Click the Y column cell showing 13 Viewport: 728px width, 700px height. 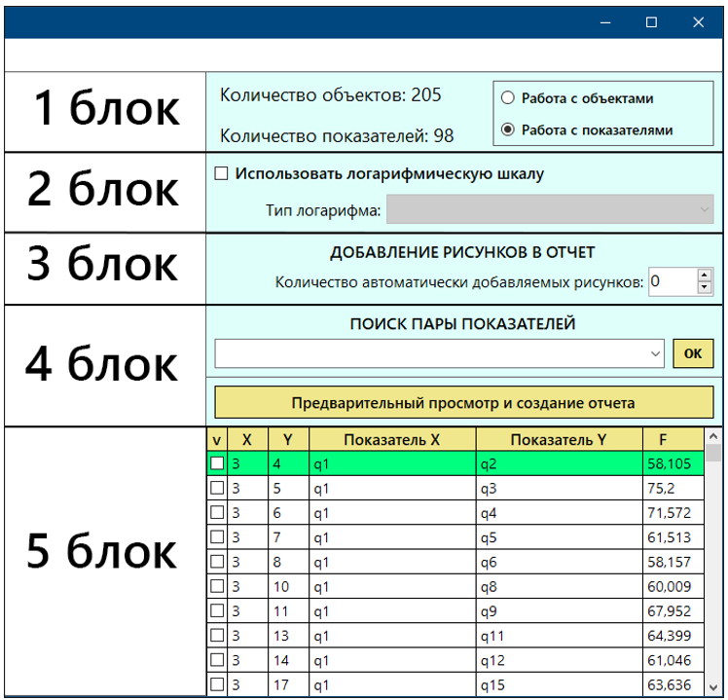click(288, 636)
